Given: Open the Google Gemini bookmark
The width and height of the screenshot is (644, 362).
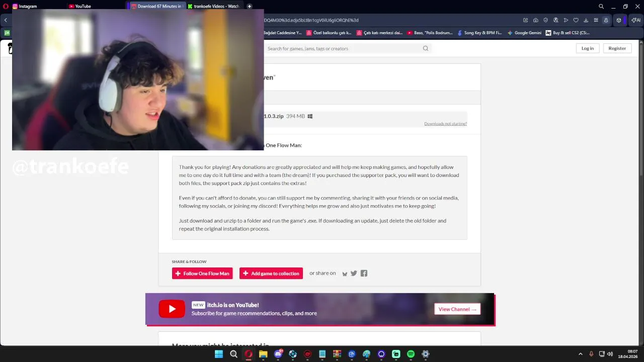Looking at the screenshot, I should point(524,33).
